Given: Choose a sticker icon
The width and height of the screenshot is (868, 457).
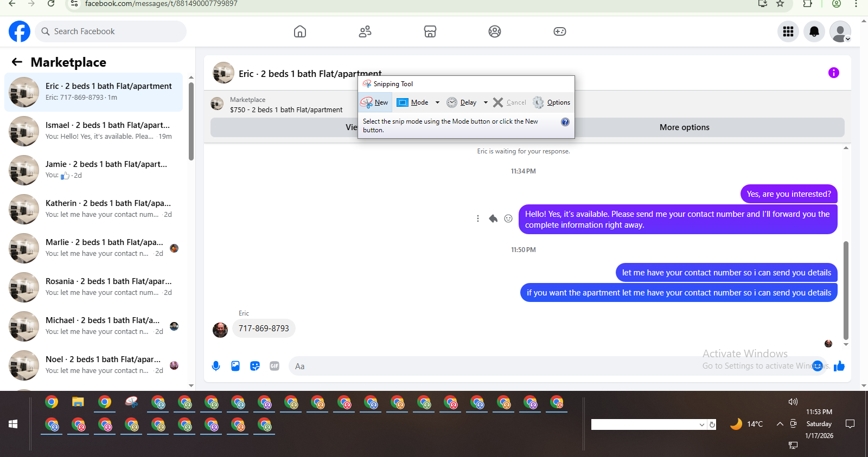Looking at the screenshot, I should coord(255,366).
